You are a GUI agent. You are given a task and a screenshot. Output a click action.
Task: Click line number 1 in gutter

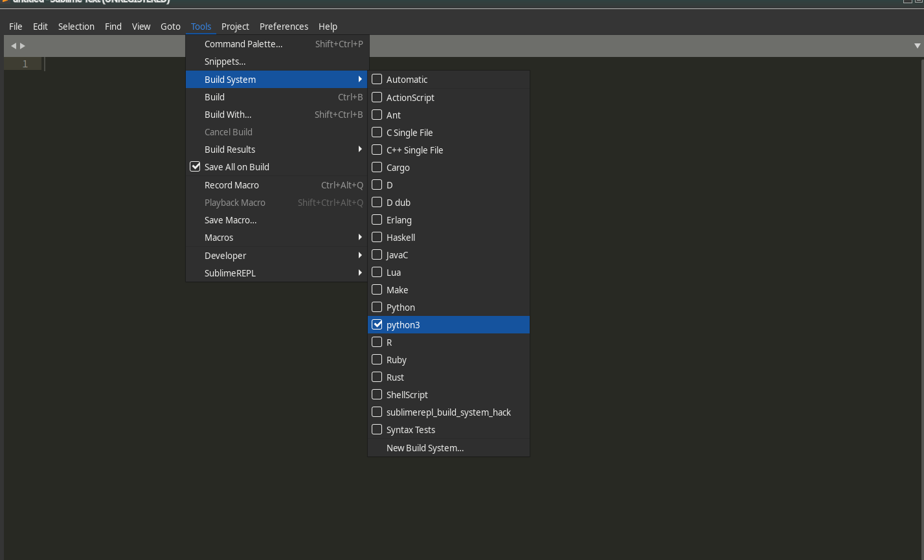click(25, 63)
